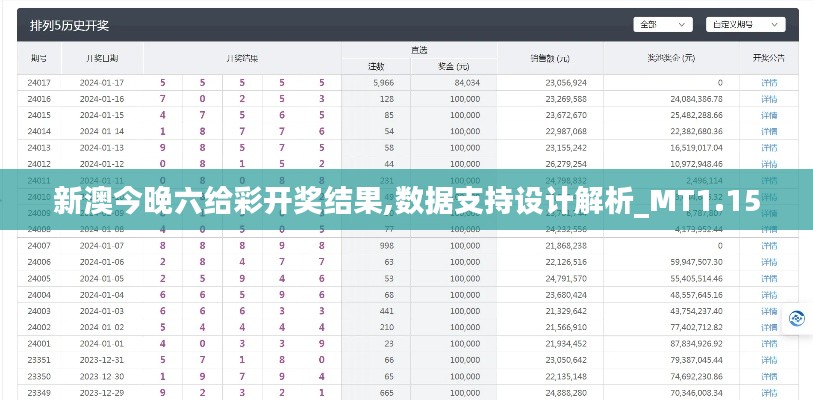
Task: View 详情 for draw 24016
Action: [x=768, y=99]
